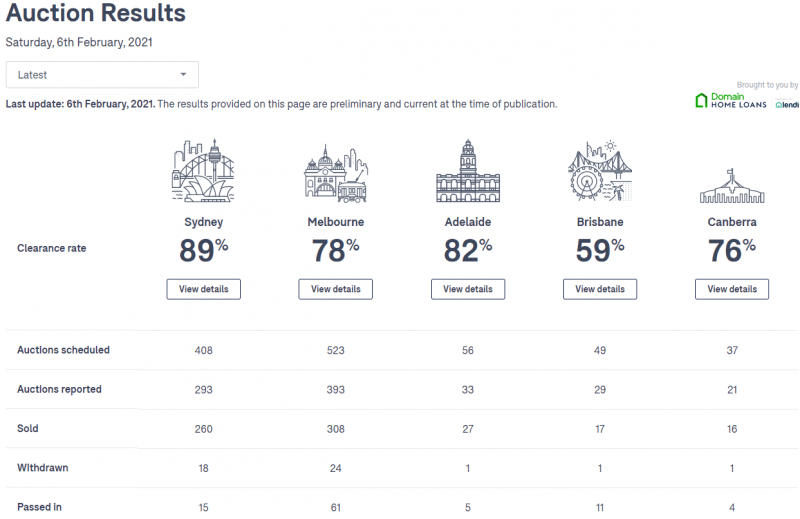This screenshot has height=519, width=800.
Task: Click the Melbourne city name label
Action: point(336,222)
